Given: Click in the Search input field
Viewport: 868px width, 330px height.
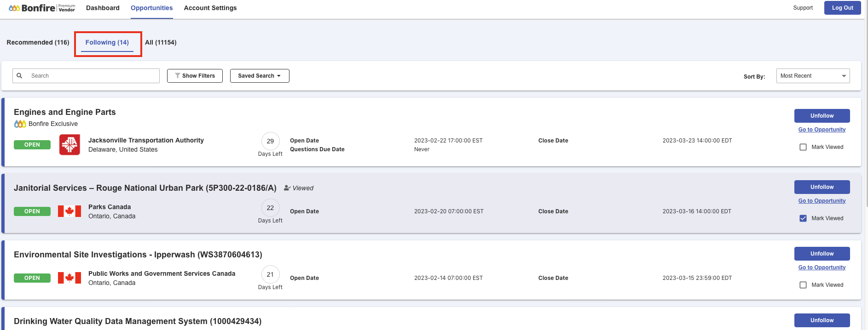Looking at the screenshot, I should pos(86,76).
